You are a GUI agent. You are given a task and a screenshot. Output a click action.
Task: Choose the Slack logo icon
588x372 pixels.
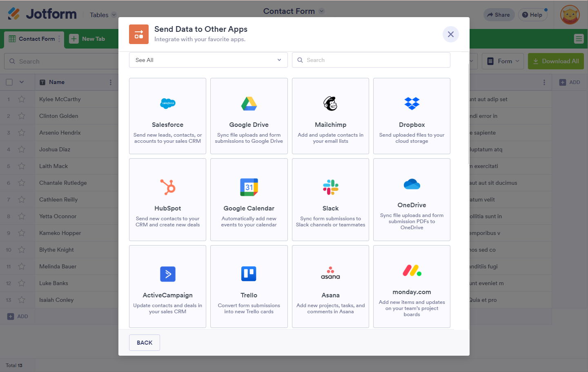tap(330, 187)
